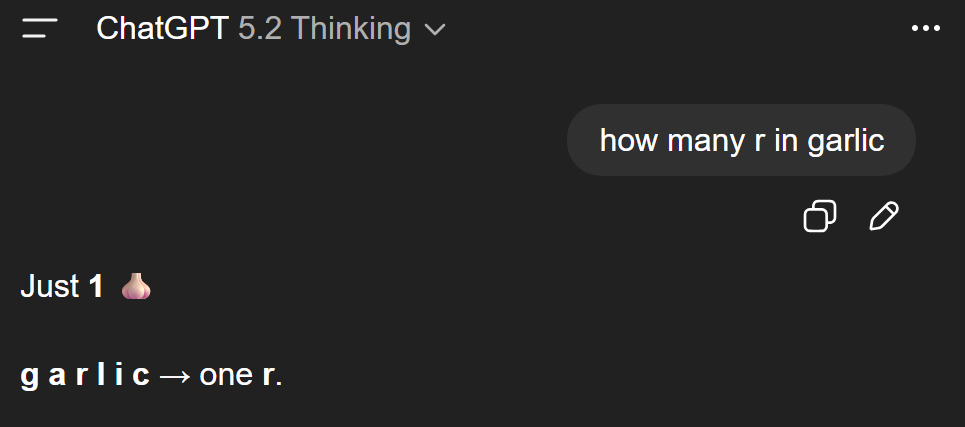965x427 pixels.
Task: Click the arrow symbol in the answer
Action: tap(175, 376)
